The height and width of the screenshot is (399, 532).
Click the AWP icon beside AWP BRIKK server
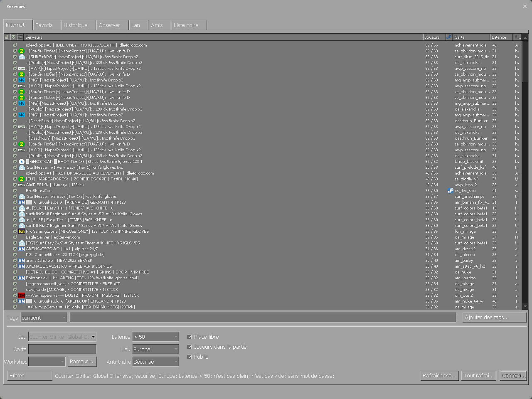click(x=22, y=185)
